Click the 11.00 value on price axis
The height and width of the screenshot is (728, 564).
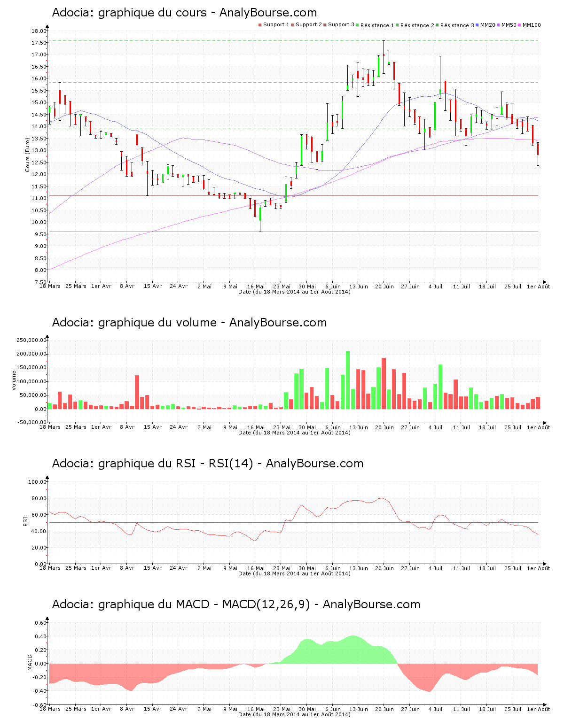(x=39, y=198)
